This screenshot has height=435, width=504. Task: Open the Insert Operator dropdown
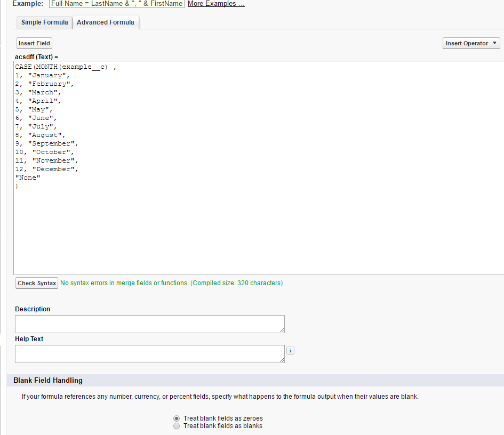tap(471, 43)
